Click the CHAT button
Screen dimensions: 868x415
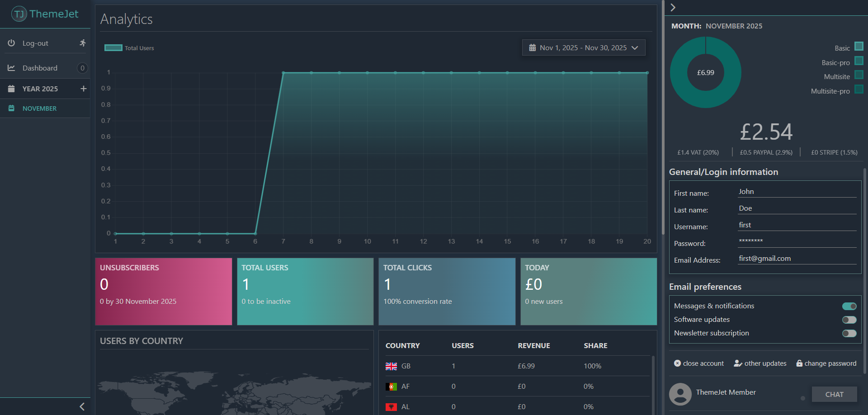pos(834,394)
